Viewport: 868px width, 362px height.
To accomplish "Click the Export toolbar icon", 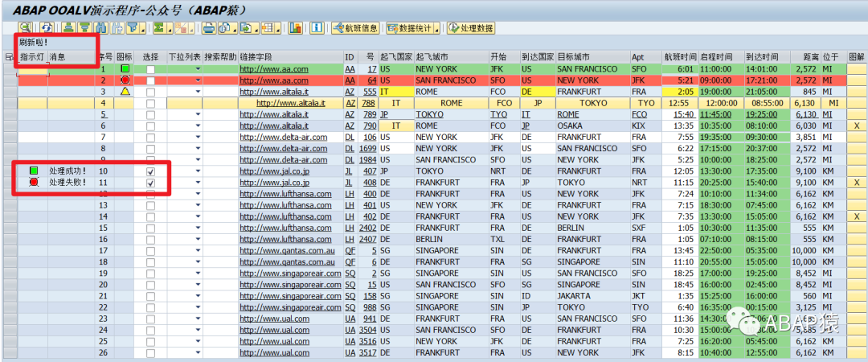I will 246,27.
